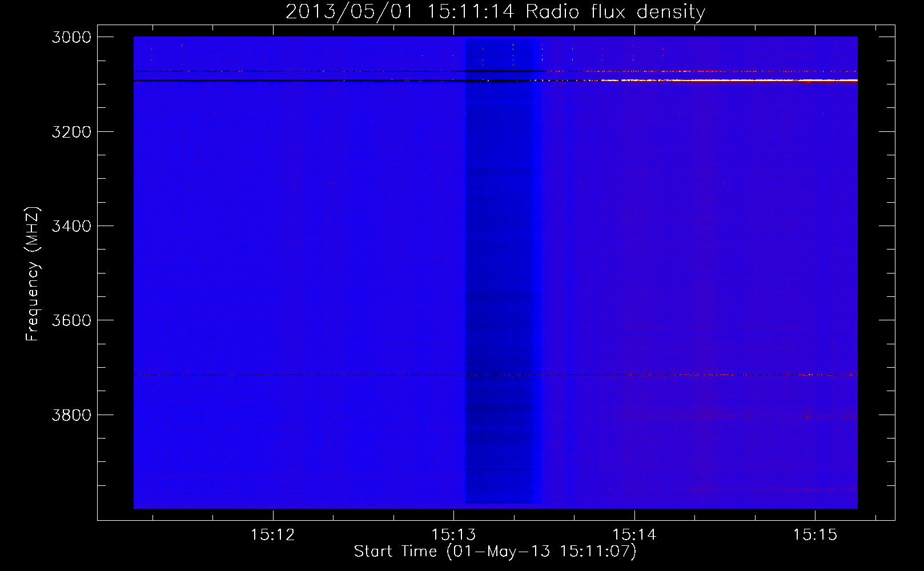Click the 3400 frequency tick label
This screenshot has height=571, width=924.
71,226
